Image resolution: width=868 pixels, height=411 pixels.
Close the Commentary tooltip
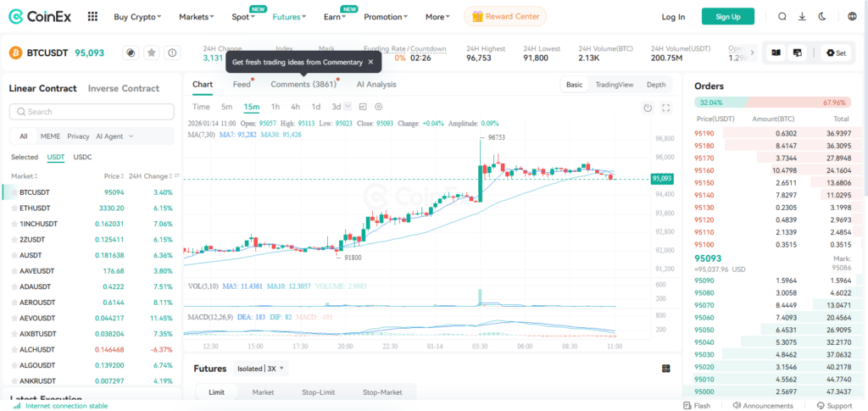[x=371, y=63]
